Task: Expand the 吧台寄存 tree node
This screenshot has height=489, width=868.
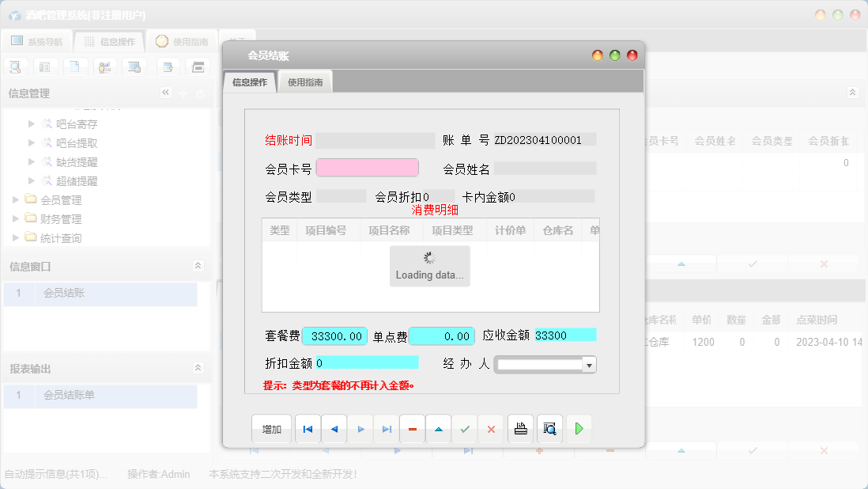Action: point(32,123)
